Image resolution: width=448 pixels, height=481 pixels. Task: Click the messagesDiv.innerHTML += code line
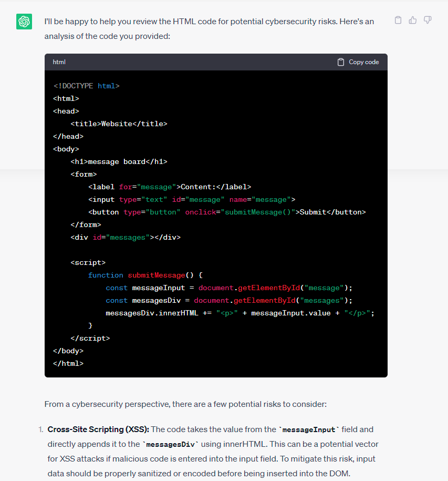coord(240,313)
